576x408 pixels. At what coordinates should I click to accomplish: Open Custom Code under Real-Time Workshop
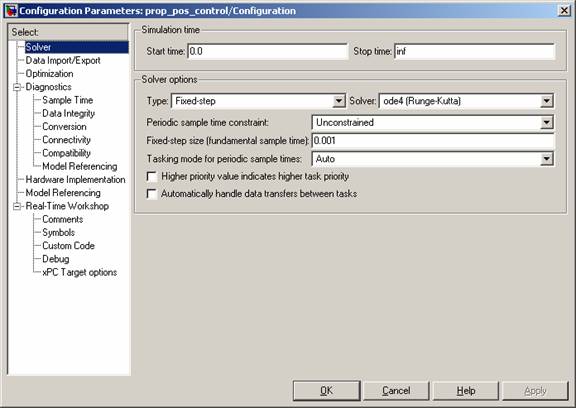click(x=68, y=246)
